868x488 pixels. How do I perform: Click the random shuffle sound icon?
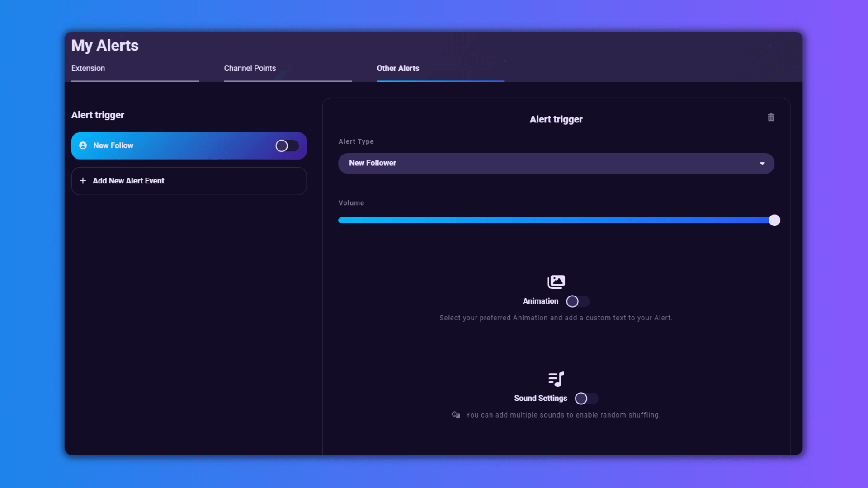click(x=455, y=415)
